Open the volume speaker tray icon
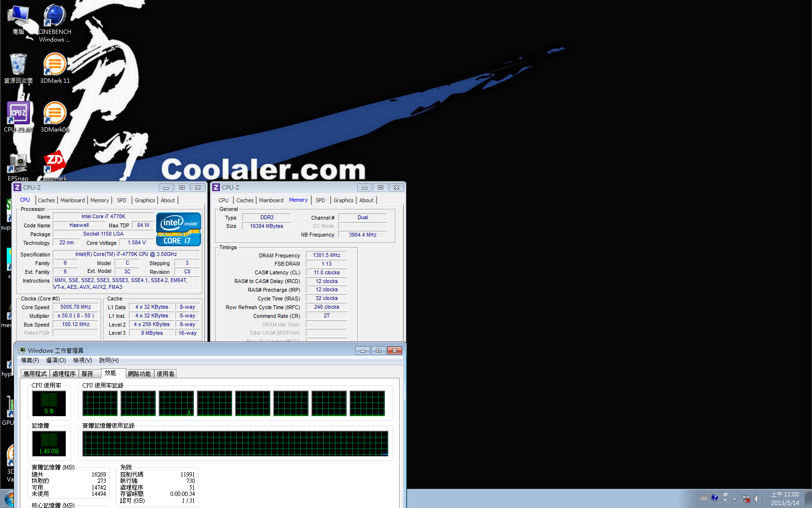The image size is (812, 508). [x=757, y=499]
